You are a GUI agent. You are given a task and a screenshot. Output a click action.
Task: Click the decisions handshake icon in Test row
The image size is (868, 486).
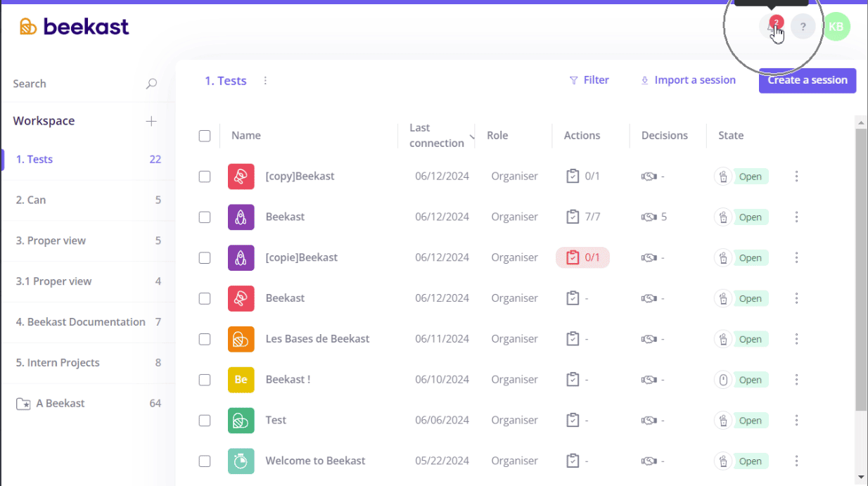click(x=649, y=421)
